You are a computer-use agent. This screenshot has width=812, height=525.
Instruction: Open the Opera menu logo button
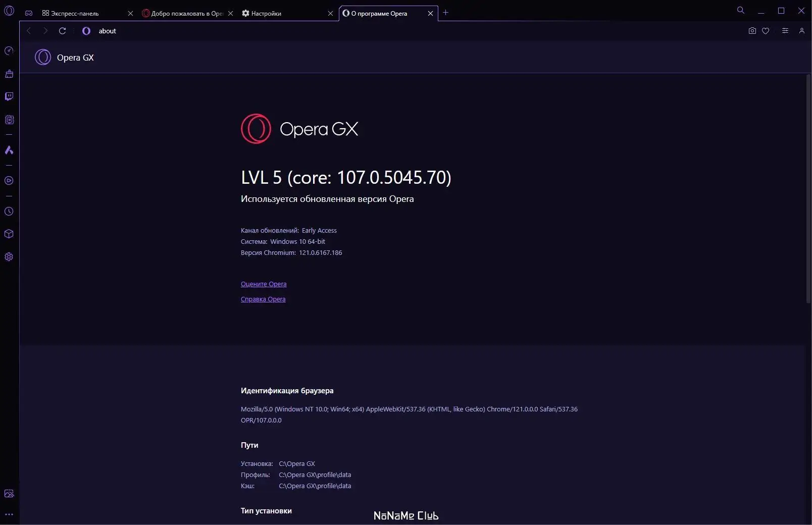tap(9, 11)
